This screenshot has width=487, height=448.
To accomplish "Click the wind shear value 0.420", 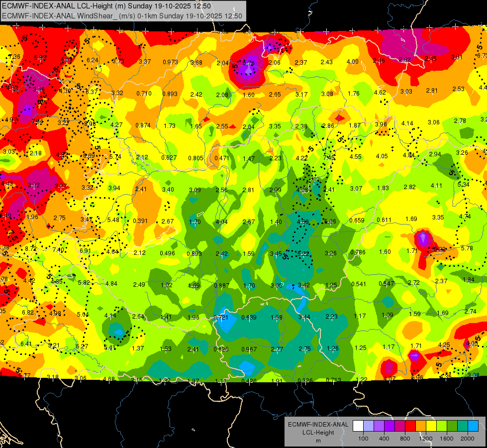I will coord(249,381).
